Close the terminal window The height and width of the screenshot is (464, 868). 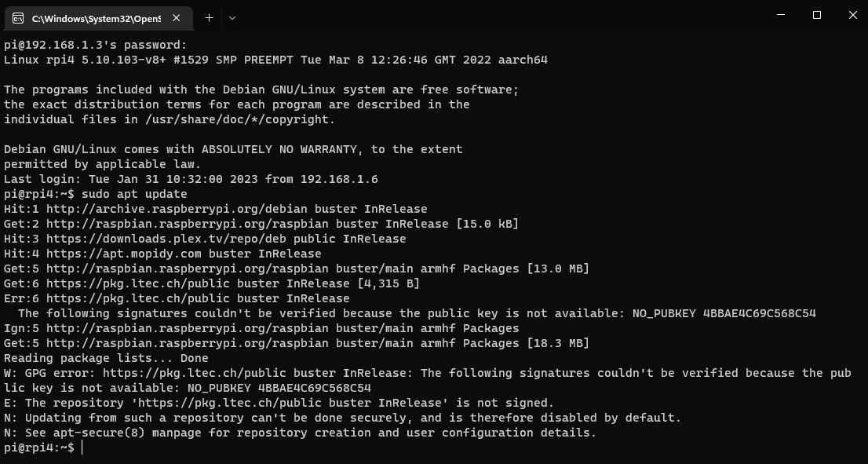tap(852, 15)
